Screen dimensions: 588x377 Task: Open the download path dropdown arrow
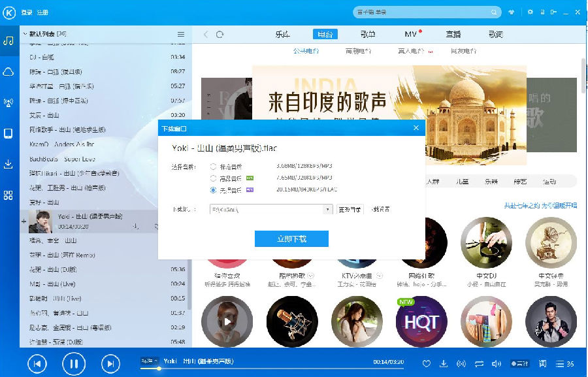(327, 209)
